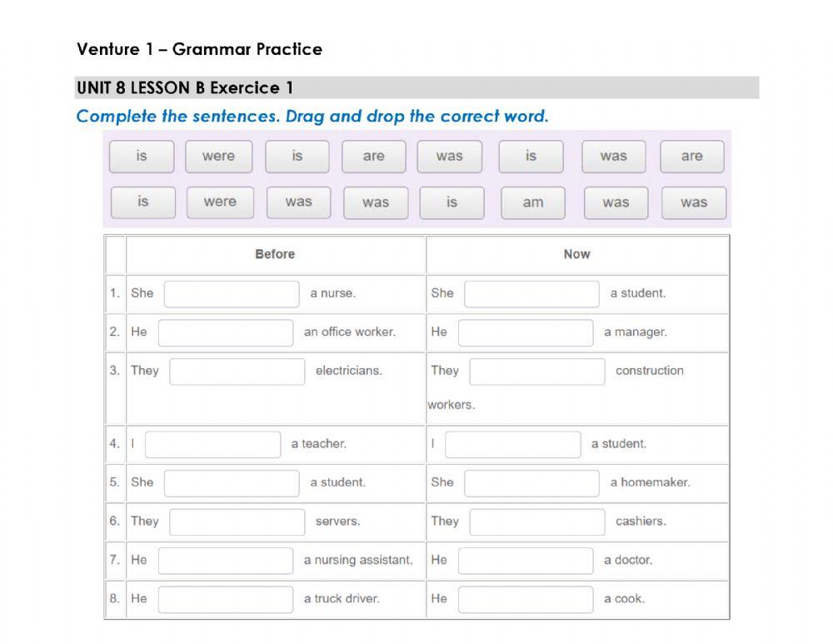
Task: Select the blank before 'a nursing assistant'
Action: click(226, 560)
